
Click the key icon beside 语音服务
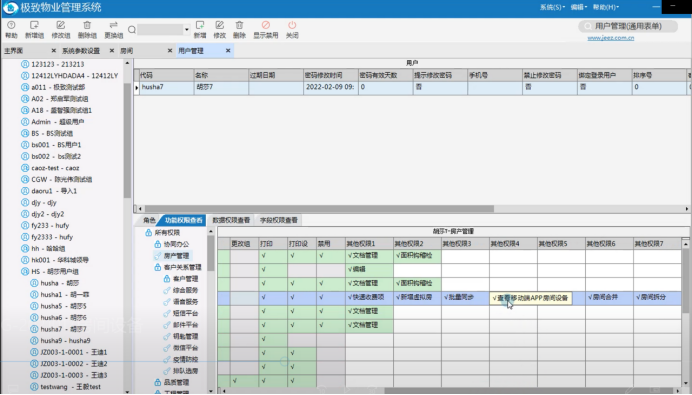tap(166, 302)
